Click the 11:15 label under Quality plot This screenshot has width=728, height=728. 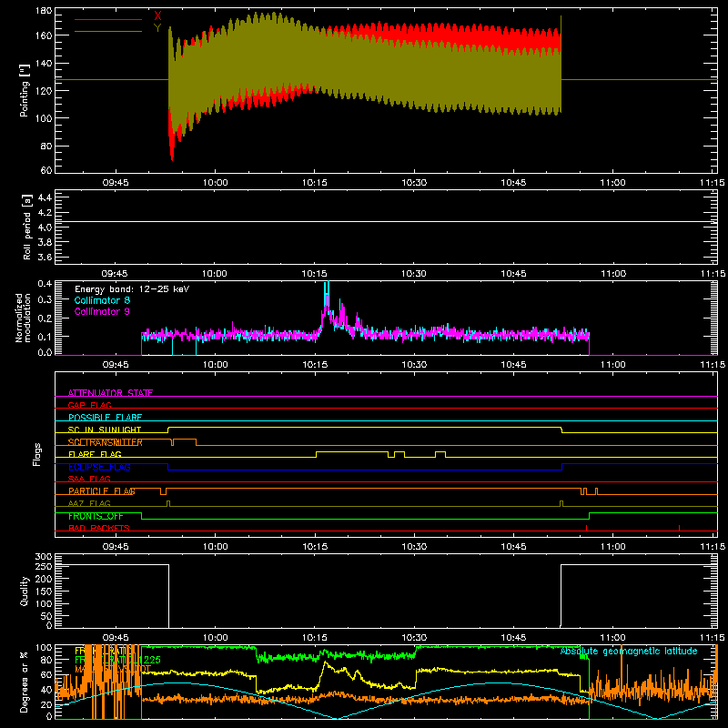coord(713,638)
